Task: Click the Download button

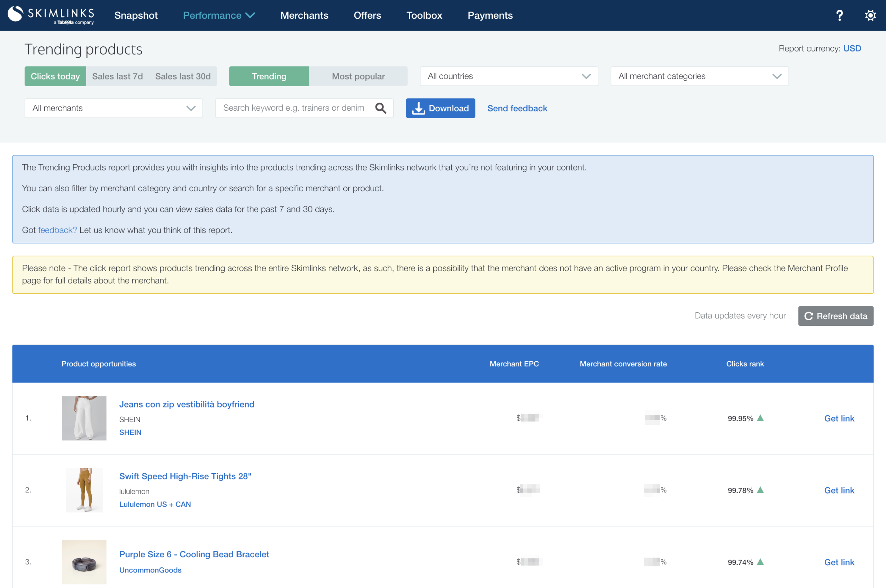Action: [x=440, y=108]
